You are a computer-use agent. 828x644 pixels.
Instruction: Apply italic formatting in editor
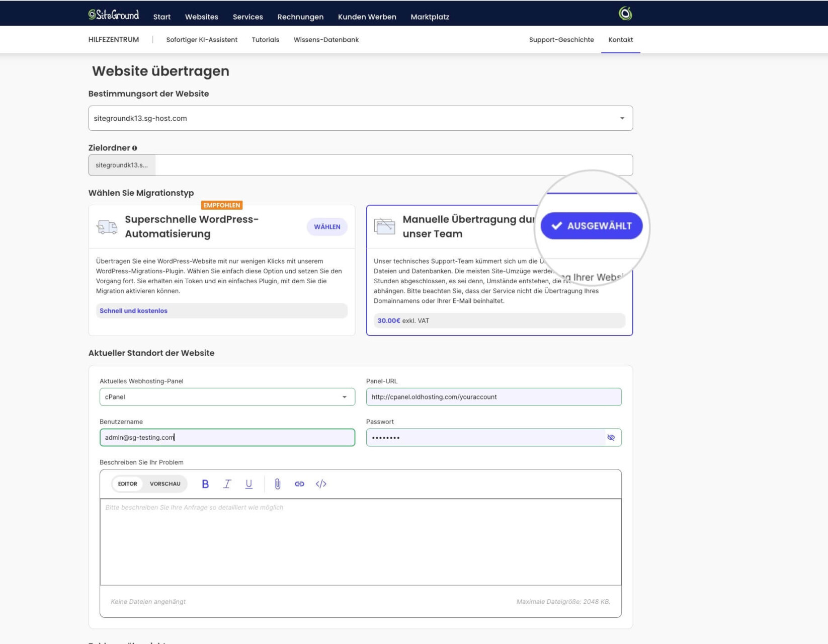(227, 484)
